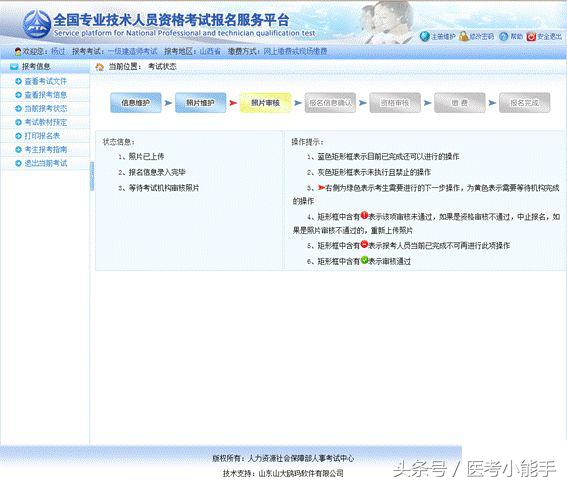
Task: Click the question-mark help icon
Action: tap(504, 36)
